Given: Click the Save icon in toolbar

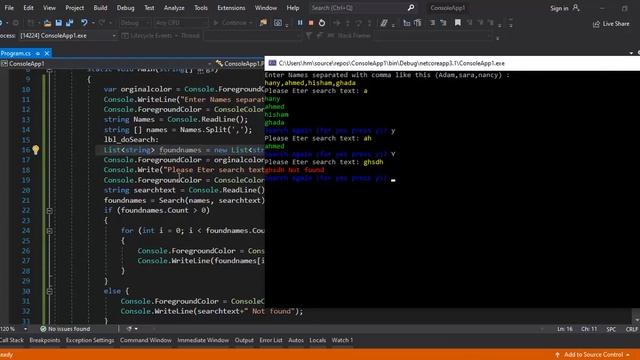Looking at the screenshot, I should tap(59, 23).
